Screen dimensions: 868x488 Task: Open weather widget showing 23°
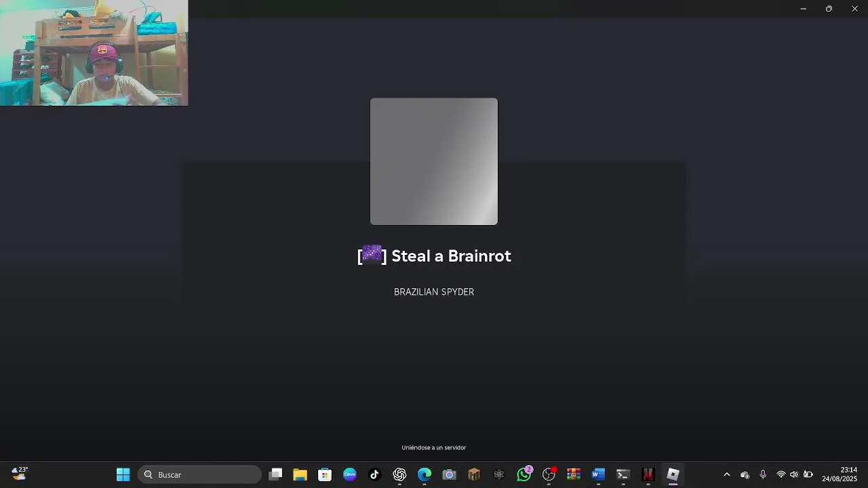(20, 473)
